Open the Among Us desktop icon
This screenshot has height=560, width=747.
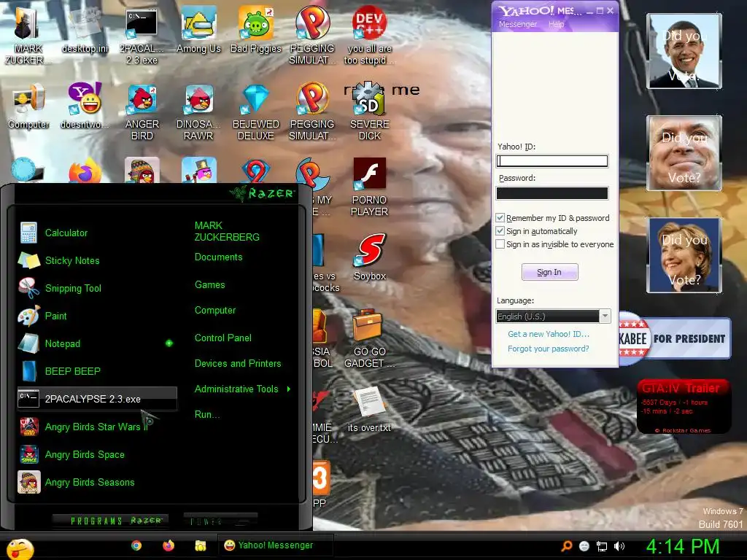[198, 31]
